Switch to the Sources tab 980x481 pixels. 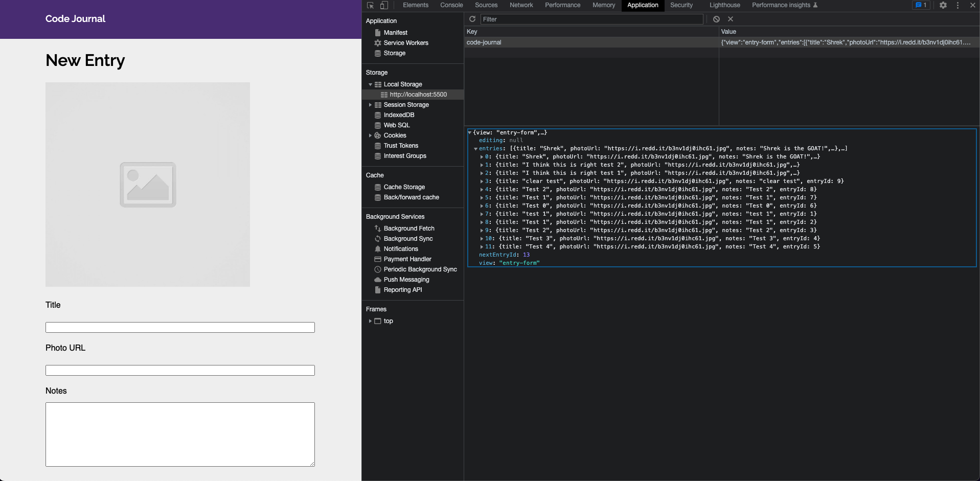486,5
